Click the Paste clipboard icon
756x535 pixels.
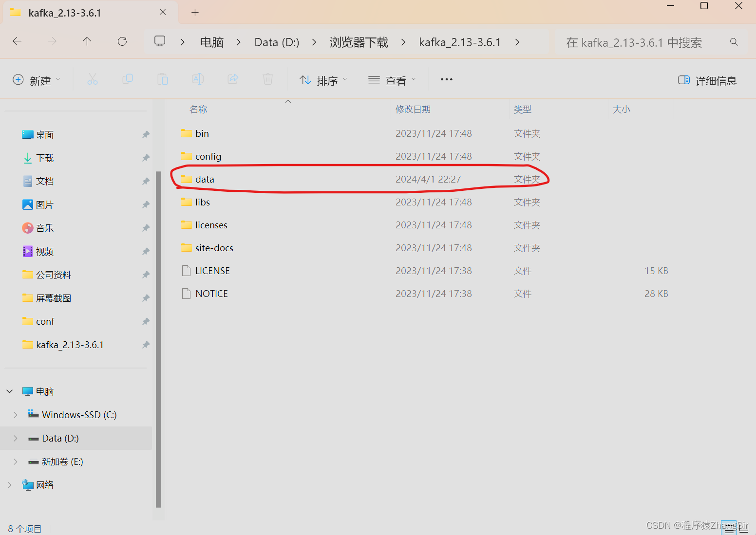tap(163, 79)
